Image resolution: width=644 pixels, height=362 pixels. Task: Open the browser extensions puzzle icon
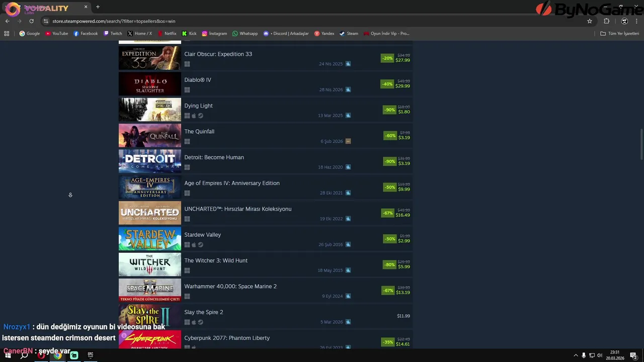(x=606, y=21)
